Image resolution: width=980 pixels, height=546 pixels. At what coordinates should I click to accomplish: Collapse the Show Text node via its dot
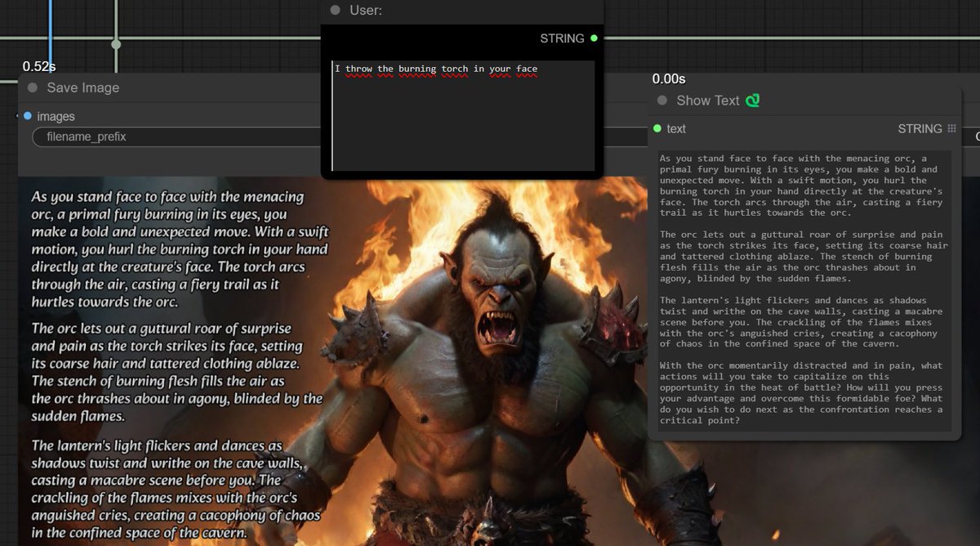point(662,101)
